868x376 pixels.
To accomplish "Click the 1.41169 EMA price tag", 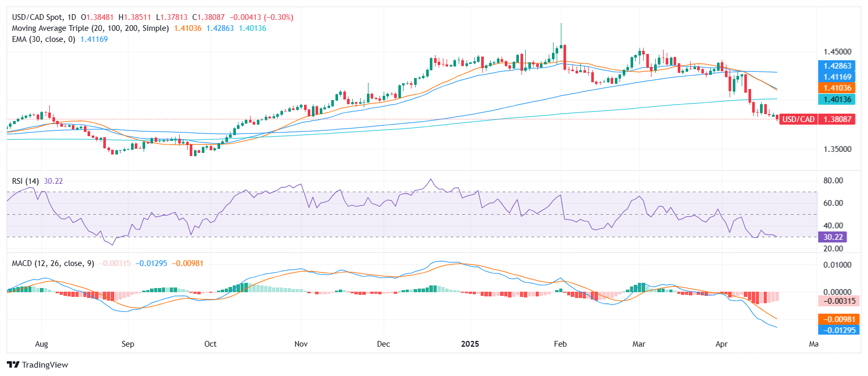I will coord(837,77).
